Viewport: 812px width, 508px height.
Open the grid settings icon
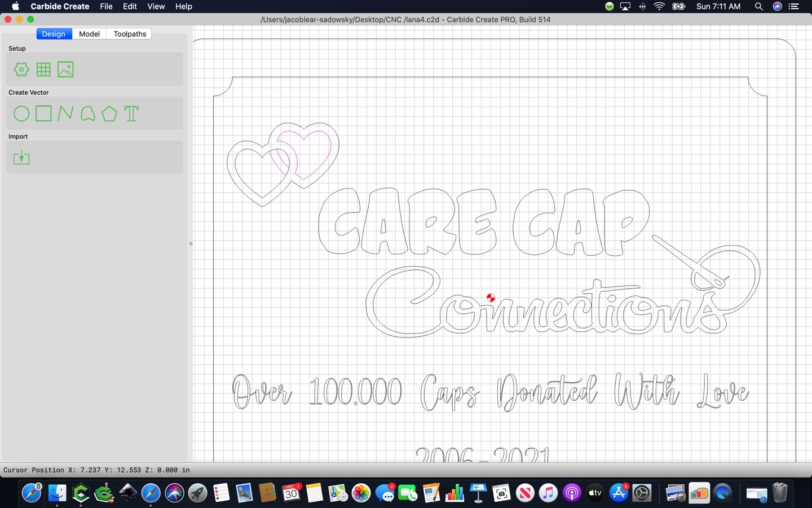(43, 69)
